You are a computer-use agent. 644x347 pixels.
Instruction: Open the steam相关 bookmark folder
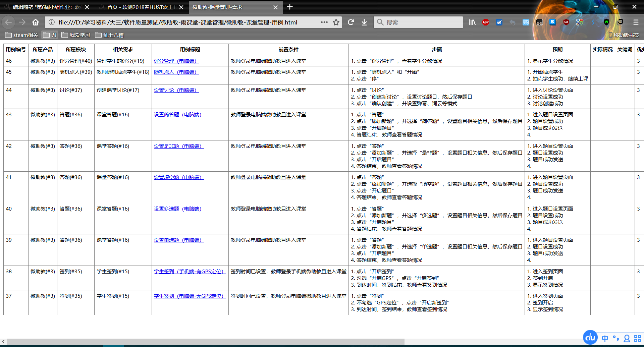[x=22, y=35]
